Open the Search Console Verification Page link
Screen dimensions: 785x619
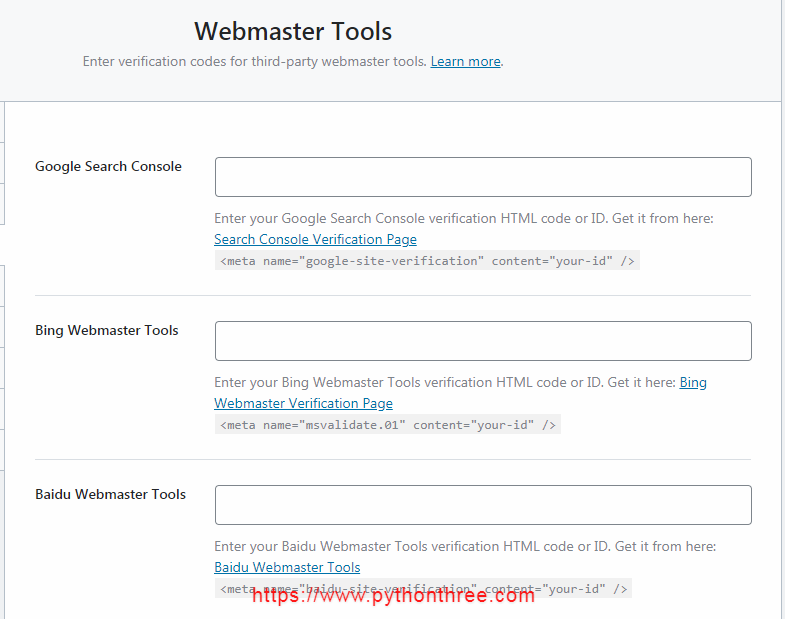(315, 239)
